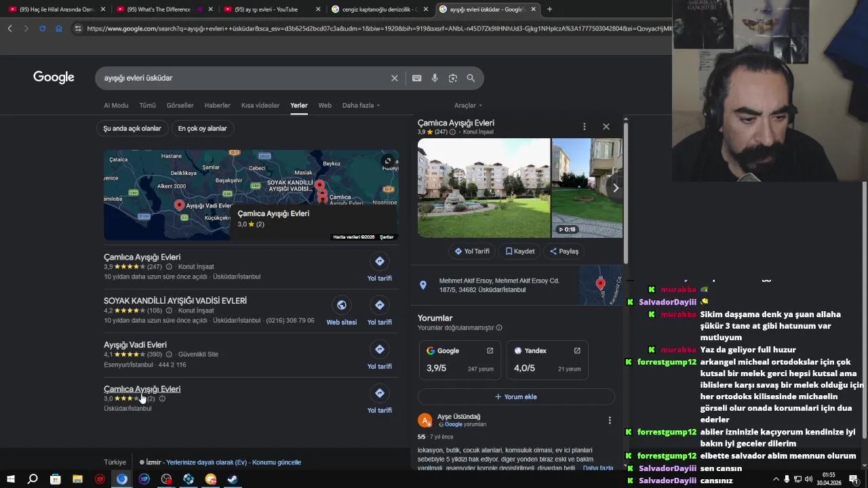Switch to the Web results tab

point(325,106)
